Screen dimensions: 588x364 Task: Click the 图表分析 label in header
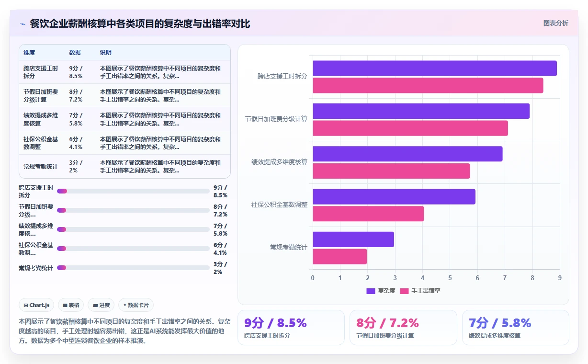[x=555, y=23]
